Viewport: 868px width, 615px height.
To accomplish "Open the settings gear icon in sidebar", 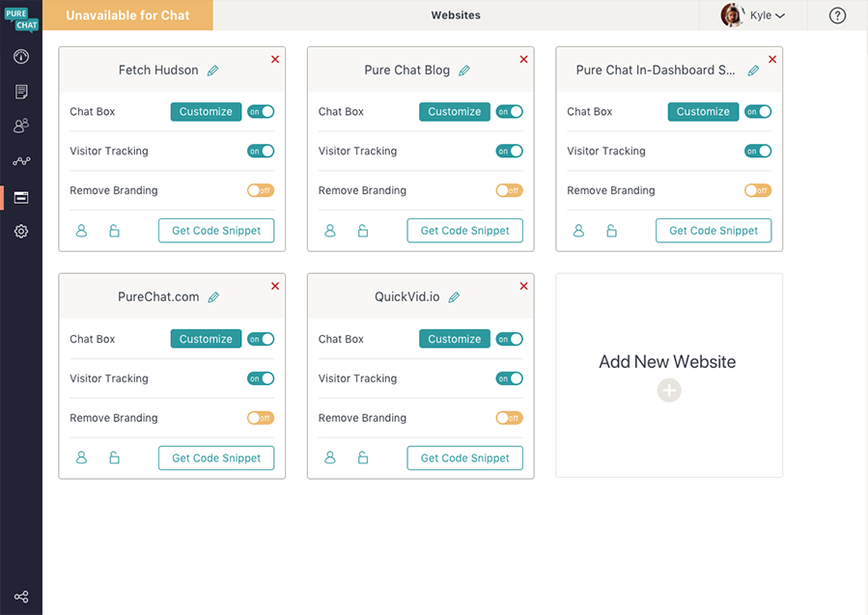I will (x=21, y=232).
